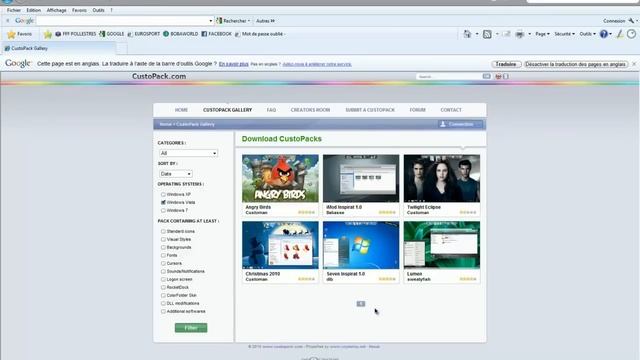This screenshot has width=640, height=360.
Task: Open the Sort By dropdown
Action: point(176,174)
